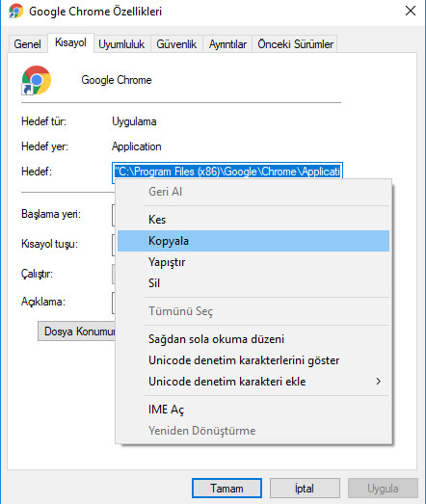Open the Uyumluluk tab
Image resolution: width=426 pixels, height=504 pixels.
point(121,44)
